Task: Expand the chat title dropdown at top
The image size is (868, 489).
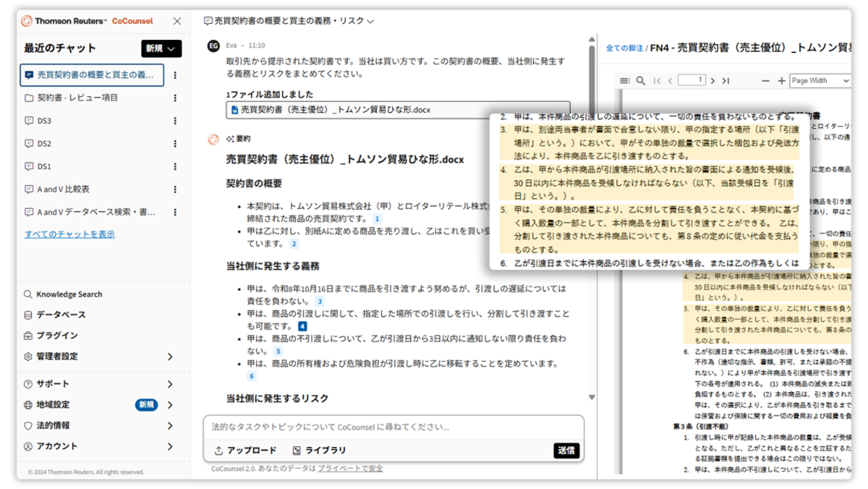Action: (x=370, y=22)
